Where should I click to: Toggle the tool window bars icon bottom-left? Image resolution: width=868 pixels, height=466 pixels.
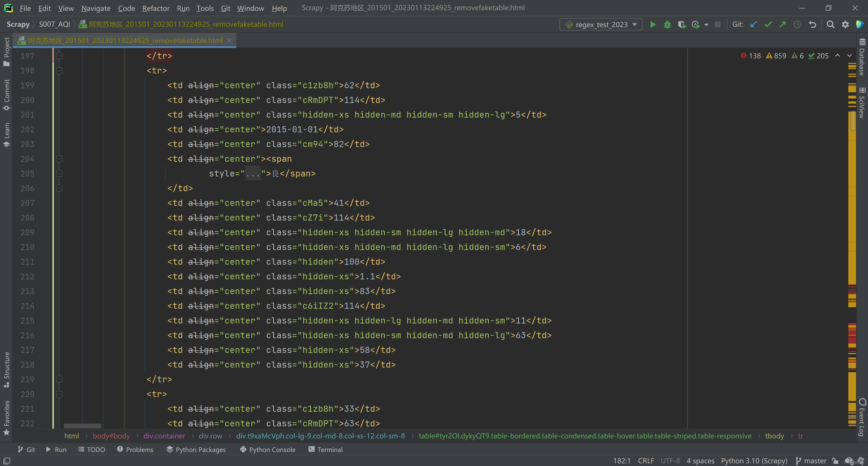pos(7,461)
